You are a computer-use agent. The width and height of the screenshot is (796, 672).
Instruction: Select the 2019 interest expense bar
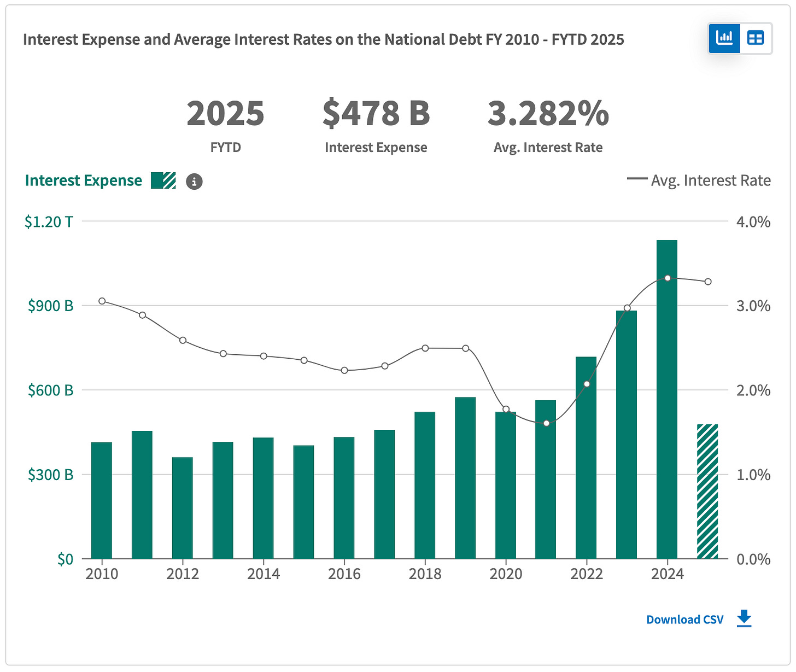pyautogui.click(x=465, y=478)
